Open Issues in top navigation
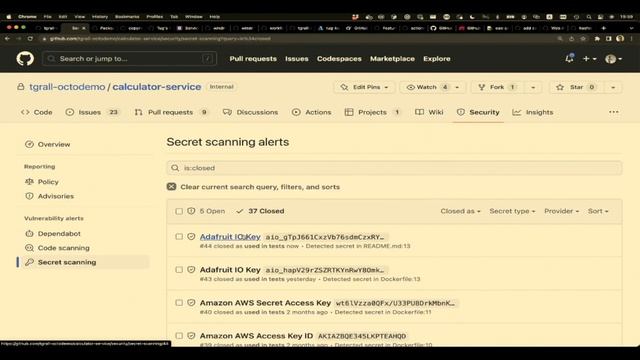640x360 pixels. 297,59
